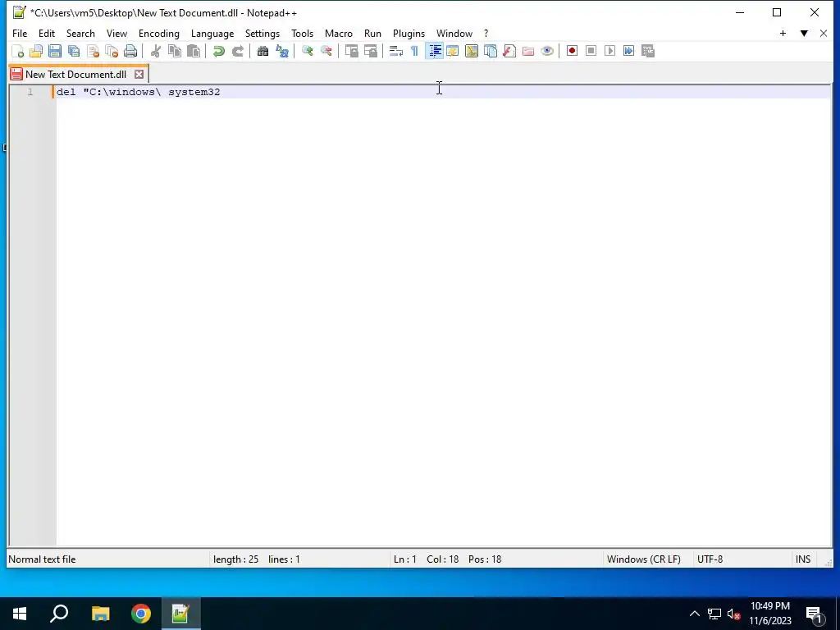
Task: Open the Search menu
Action: point(80,33)
